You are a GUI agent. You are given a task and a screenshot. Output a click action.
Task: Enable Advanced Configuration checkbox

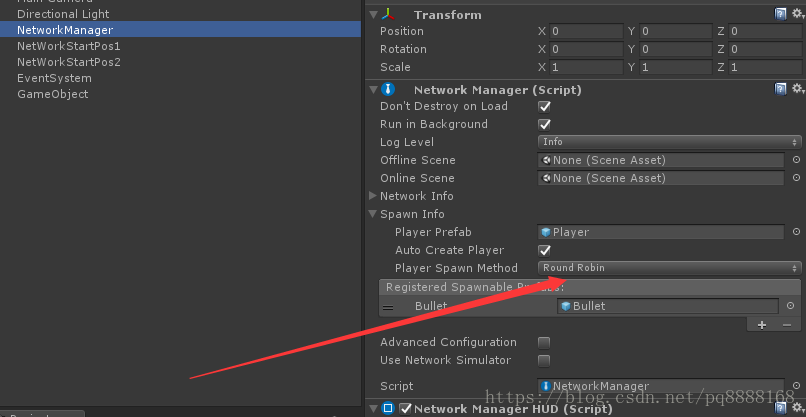[544, 342]
